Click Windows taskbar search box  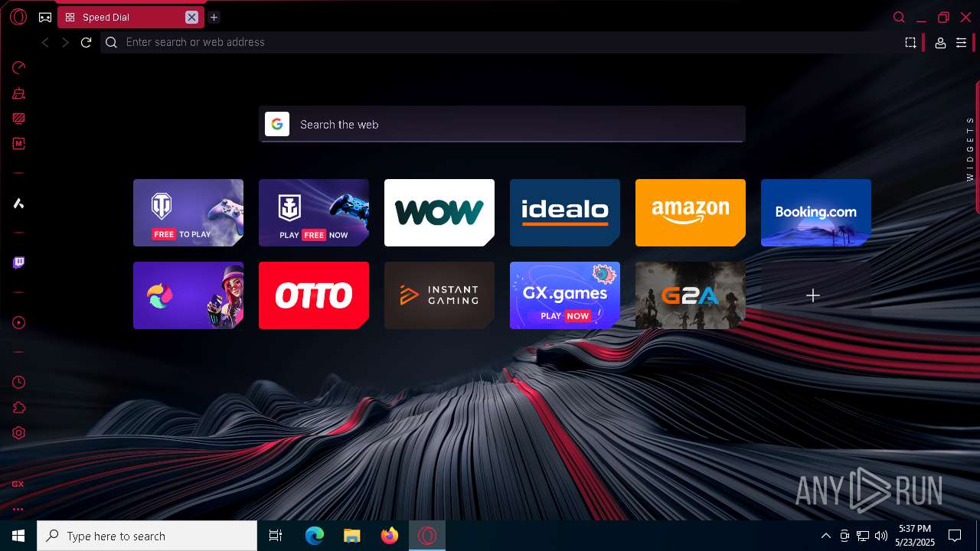pyautogui.click(x=147, y=536)
